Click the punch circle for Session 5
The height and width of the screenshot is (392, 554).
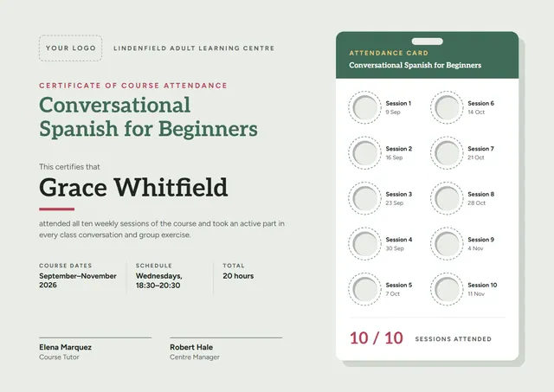[365, 289]
